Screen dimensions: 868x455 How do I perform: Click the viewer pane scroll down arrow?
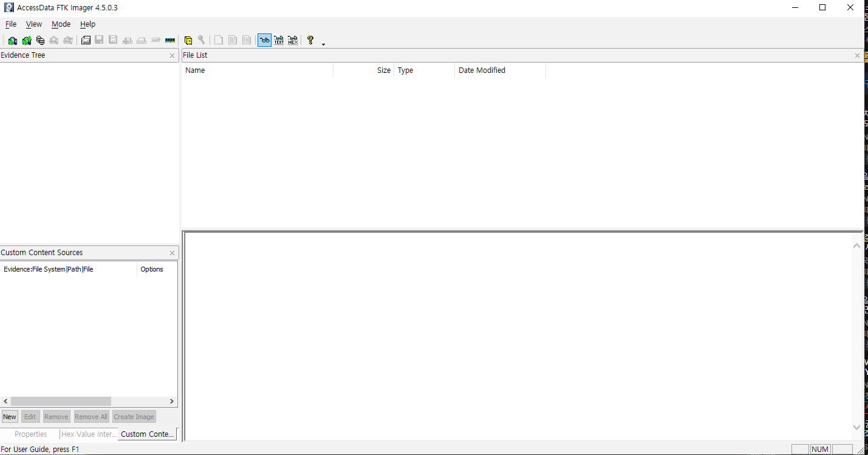(856, 428)
